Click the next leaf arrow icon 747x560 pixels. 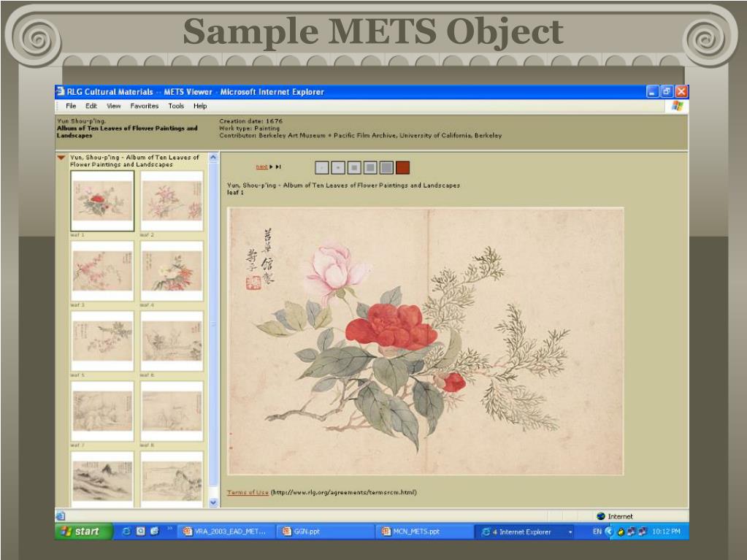coord(272,166)
